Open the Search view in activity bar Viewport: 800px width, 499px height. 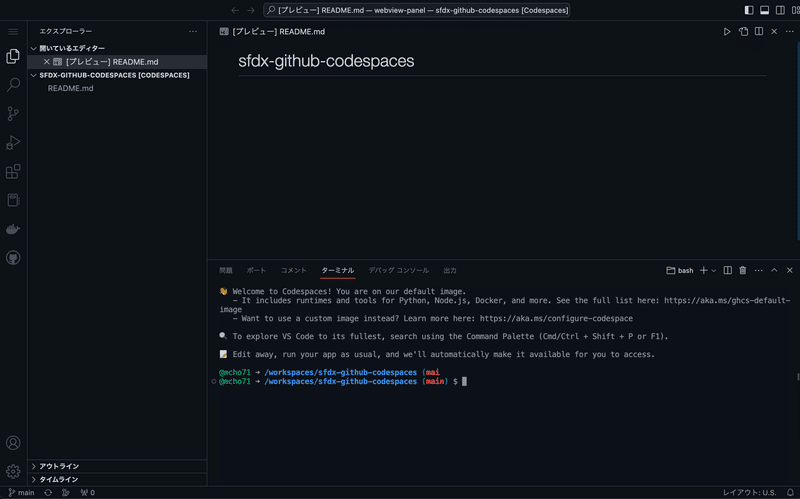coord(13,85)
